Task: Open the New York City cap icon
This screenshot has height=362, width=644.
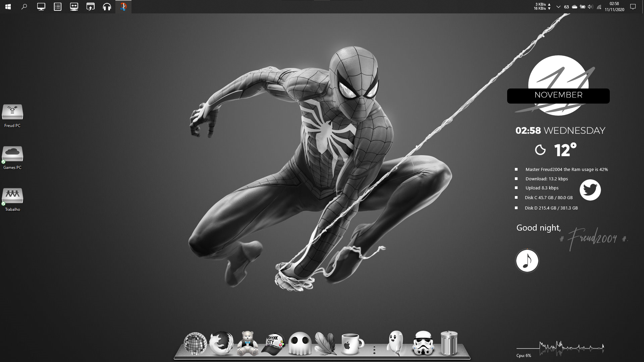Action: pos(273,344)
